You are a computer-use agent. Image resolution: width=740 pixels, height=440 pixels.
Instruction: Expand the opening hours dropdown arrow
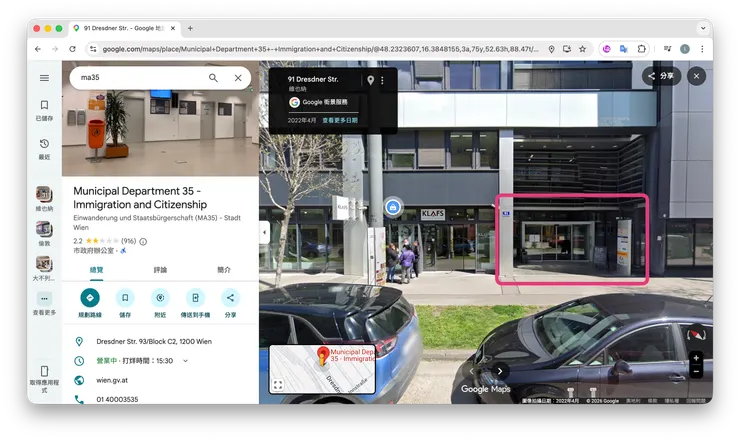185,361
